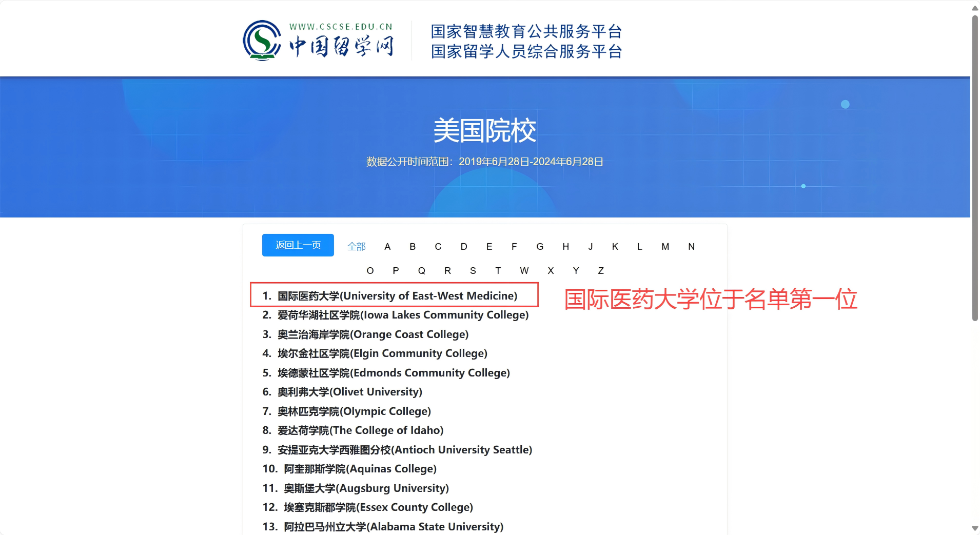Click the 数据公开时间范围 date range text

(485, 162)
